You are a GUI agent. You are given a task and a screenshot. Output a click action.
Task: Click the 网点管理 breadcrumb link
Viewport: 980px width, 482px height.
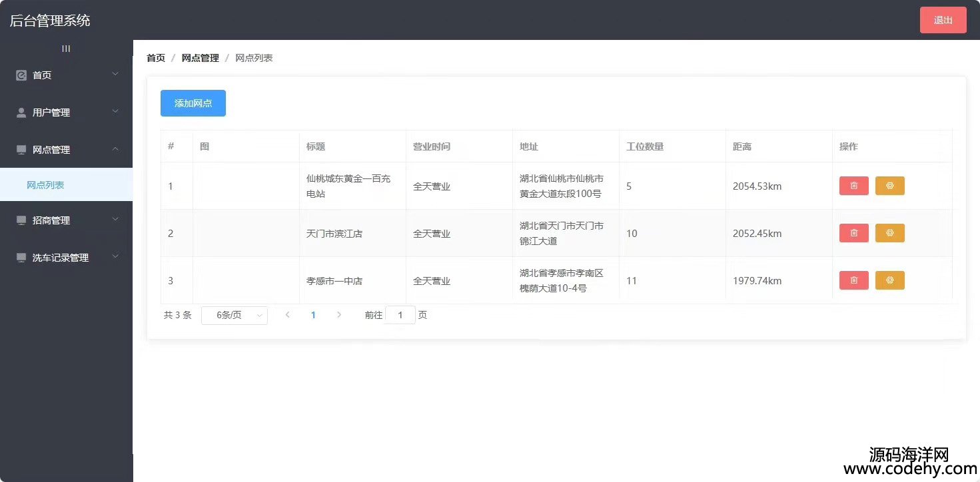[x=200, y=58]
